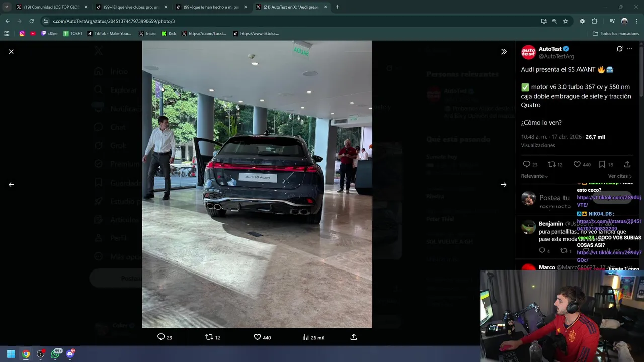Open Marco's profile name
Viewport: 644px width, 362px height.
click(547, 268)
